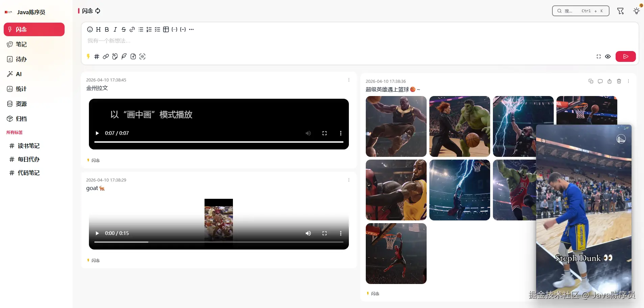Type area: click the 我有一个新想法 input field

tap(360, 41)
